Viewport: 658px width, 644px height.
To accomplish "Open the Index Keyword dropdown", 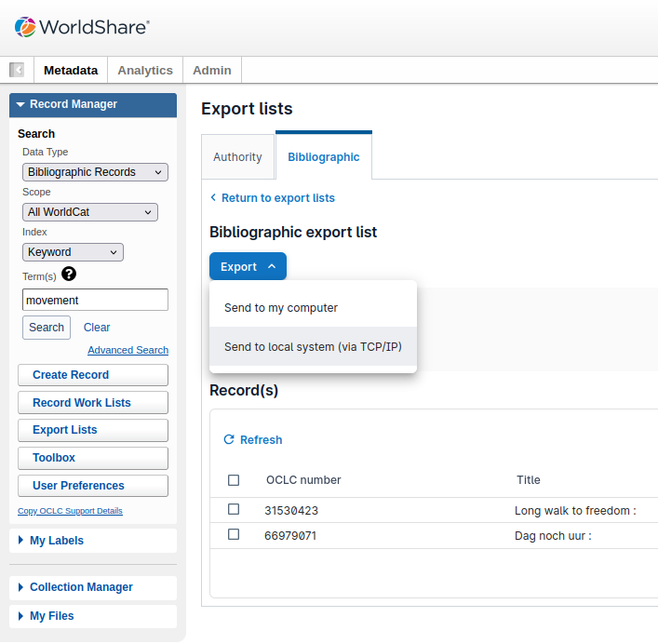I will (73, 252).
